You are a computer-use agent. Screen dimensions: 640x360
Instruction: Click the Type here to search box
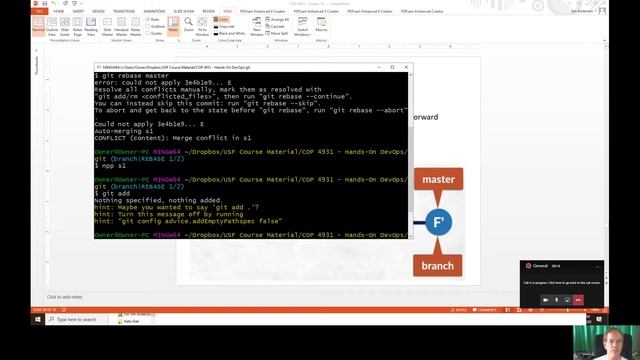click(77, 320)
